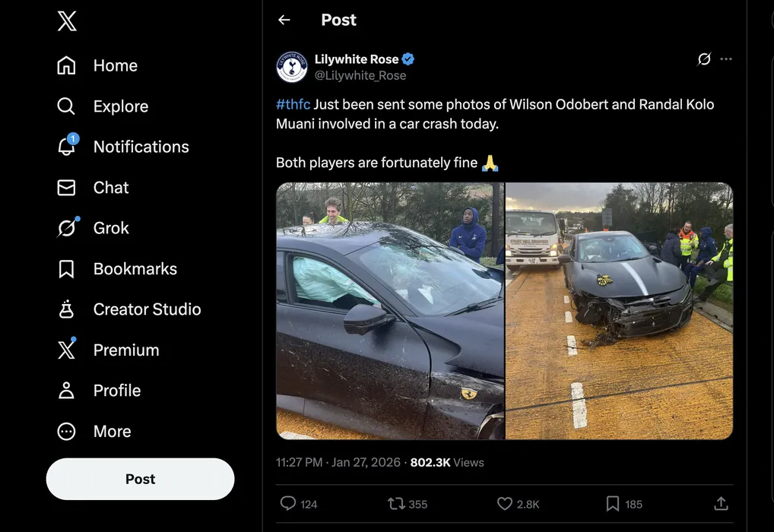Open Chat from the sidebar

[x=111, y=188]
